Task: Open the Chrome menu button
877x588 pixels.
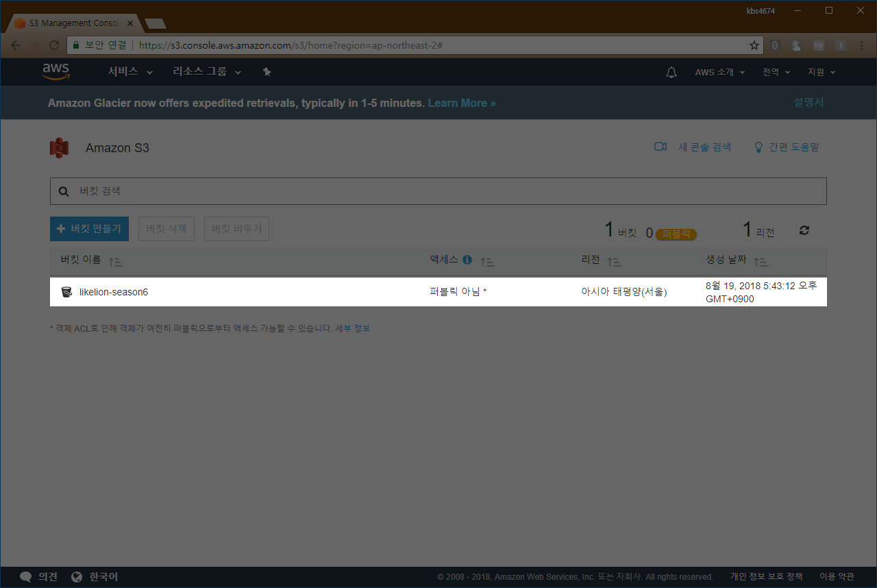Action: tap(863, 45)
